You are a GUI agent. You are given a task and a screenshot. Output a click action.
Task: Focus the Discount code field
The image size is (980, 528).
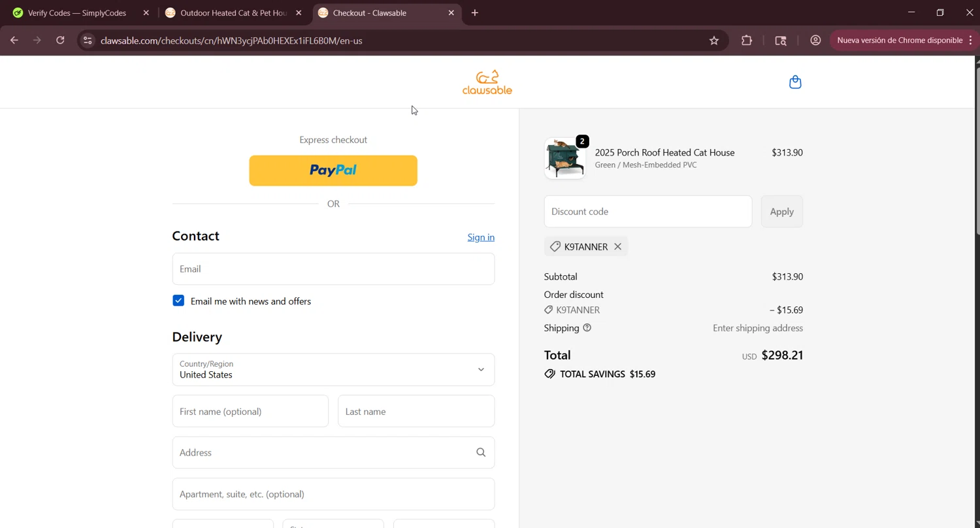(x=648, y=212)
